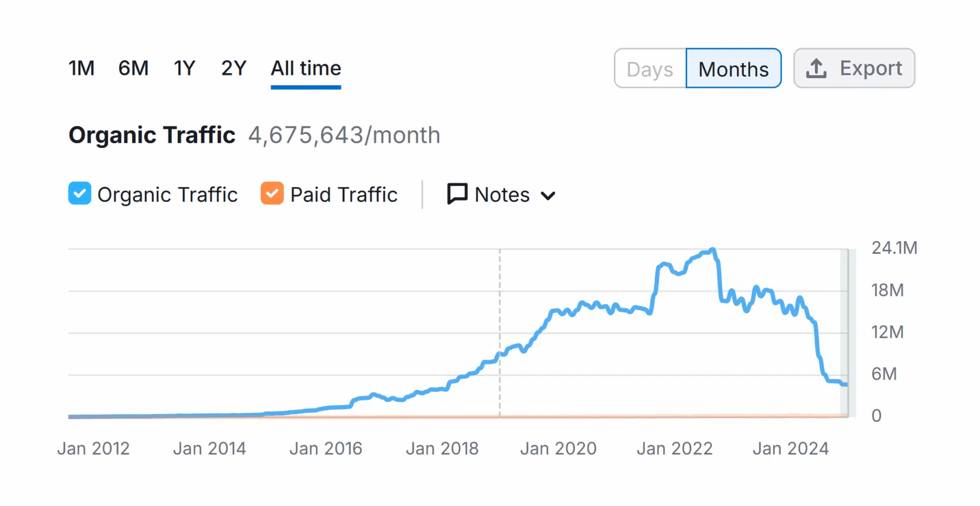Switch chart granularity to Months
980x506 pixels.
click(734, 68)
